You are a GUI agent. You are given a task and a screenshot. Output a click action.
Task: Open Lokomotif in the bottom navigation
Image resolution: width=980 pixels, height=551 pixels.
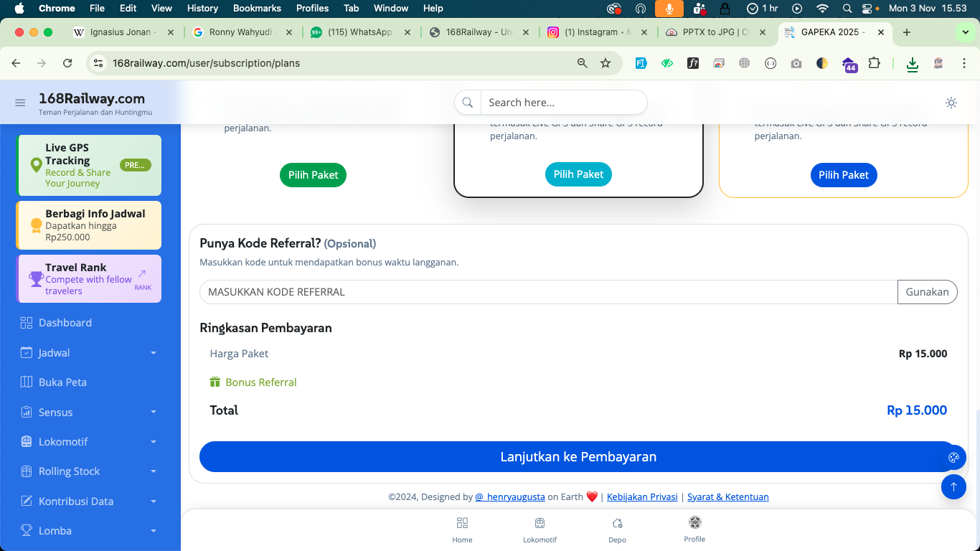[540, 529]
